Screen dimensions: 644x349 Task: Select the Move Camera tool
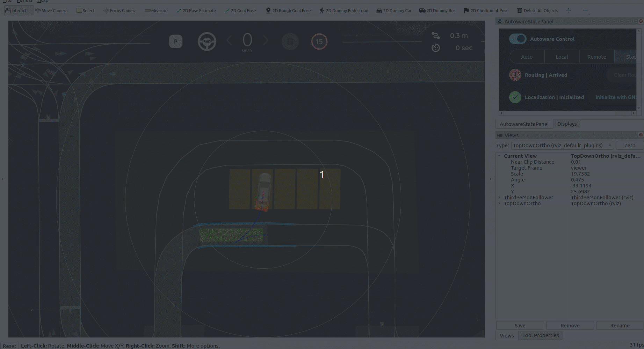(51, 10)
